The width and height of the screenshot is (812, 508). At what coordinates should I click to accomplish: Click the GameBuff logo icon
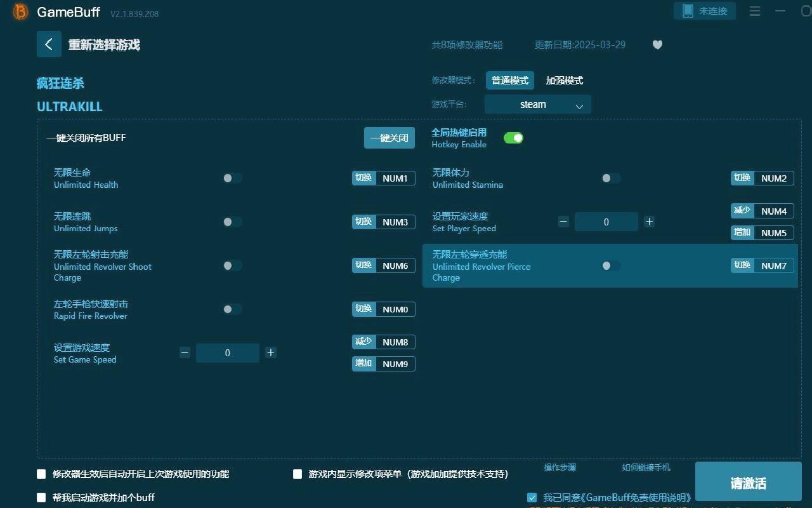(20, 12)
